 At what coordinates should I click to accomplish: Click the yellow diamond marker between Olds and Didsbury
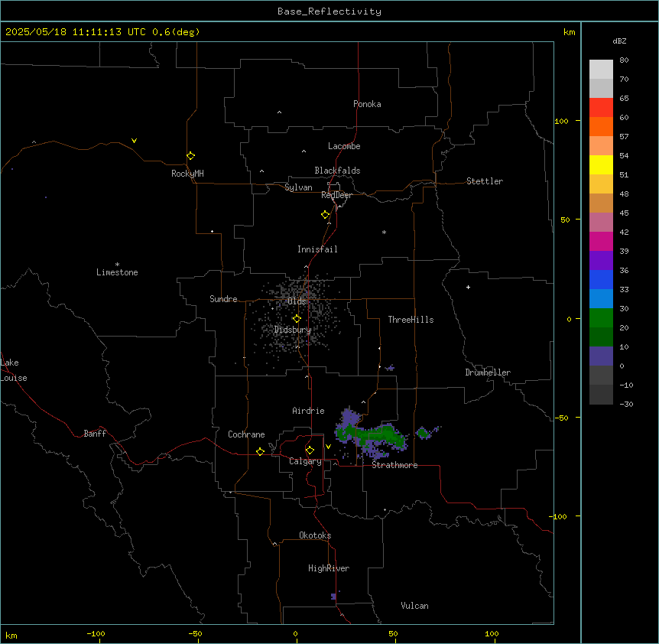coord(297,319)
